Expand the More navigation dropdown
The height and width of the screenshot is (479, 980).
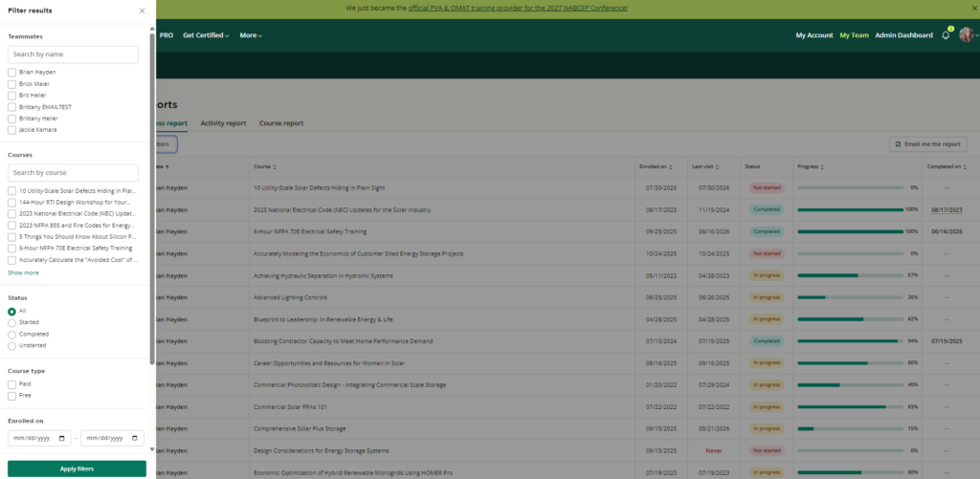(251, 35)
